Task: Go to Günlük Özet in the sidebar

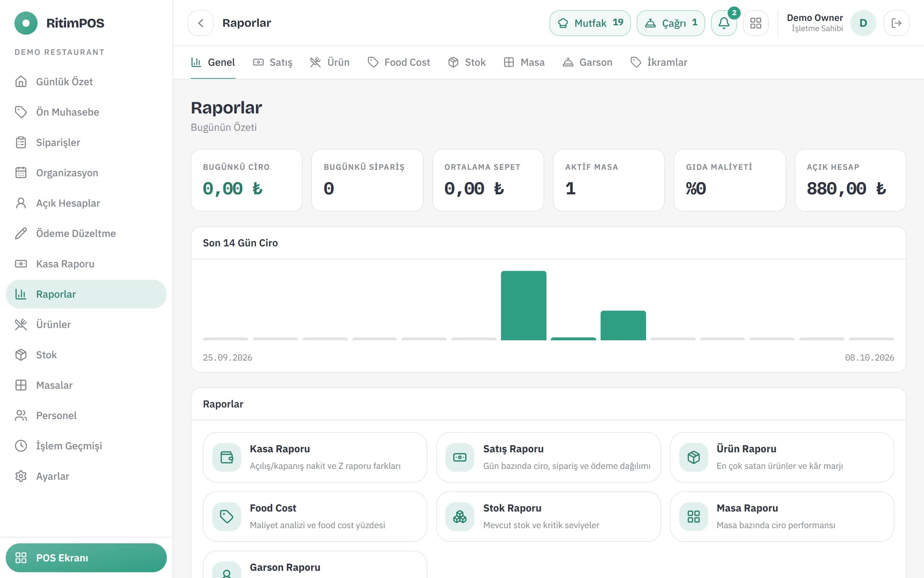Action: pos(86,81)
